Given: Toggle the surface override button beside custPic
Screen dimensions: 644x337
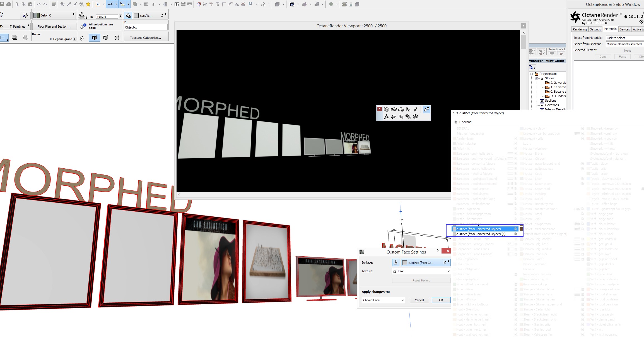Looking at the screenshot, I should [x=128, y=15].
